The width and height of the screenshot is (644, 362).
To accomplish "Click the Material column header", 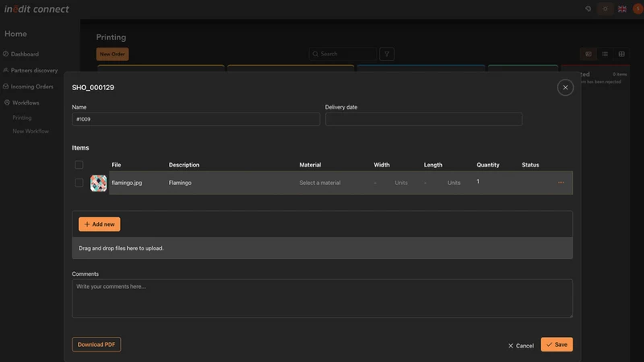I will pos(310,165).
